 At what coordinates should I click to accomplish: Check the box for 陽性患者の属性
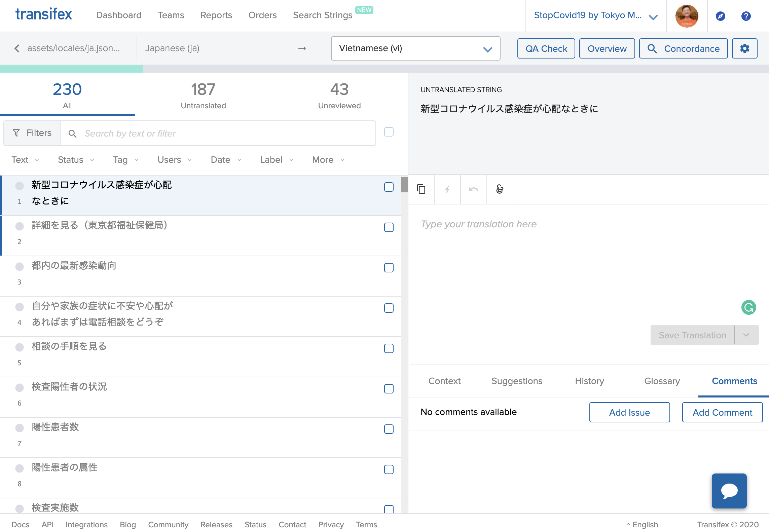(x=389, y=469)
